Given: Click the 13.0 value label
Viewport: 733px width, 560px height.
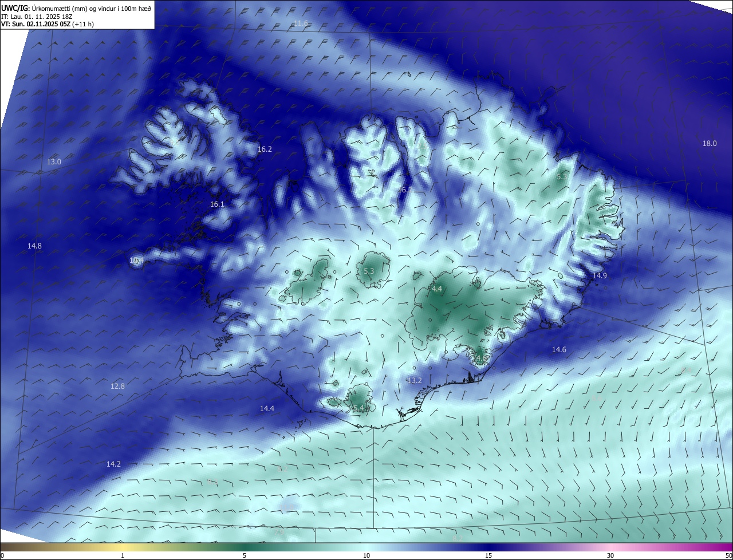Looking at the screenshot, I should [54, 162].
